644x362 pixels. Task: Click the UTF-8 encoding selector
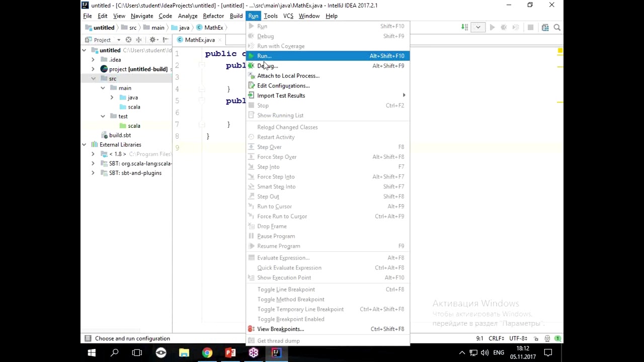(x=519, y=338)
